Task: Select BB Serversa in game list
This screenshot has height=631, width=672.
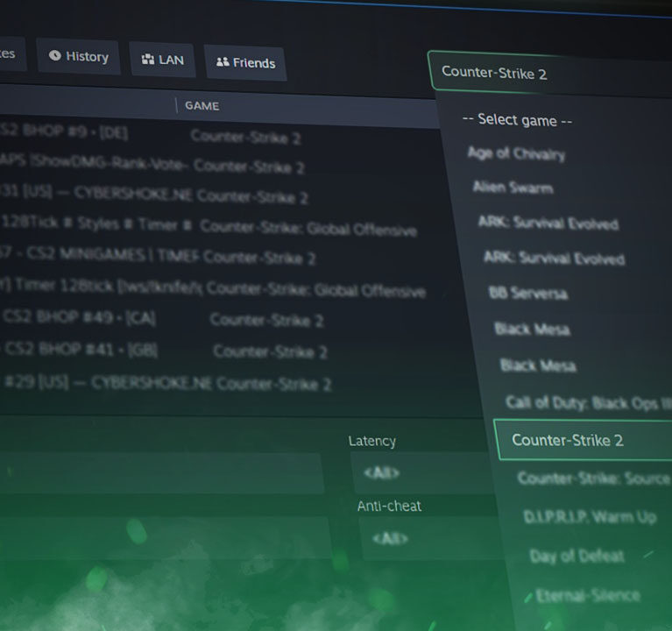Action: coord(528,294)
